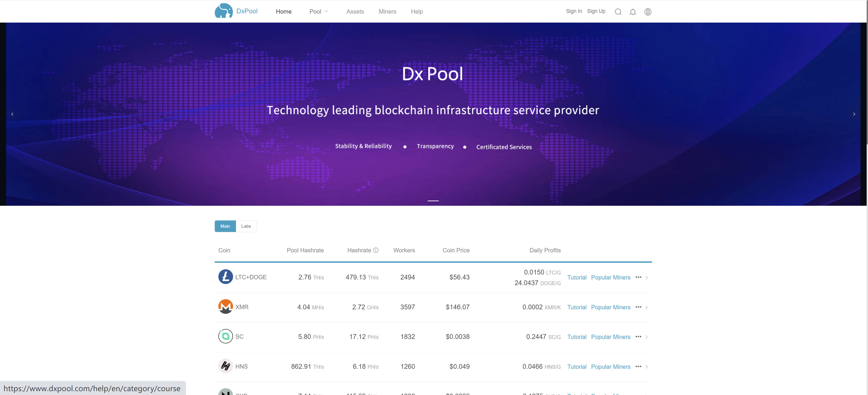Open Tutorial link for HNS
The height and width of the screenshot is (395, 868).
click(577, 366)
